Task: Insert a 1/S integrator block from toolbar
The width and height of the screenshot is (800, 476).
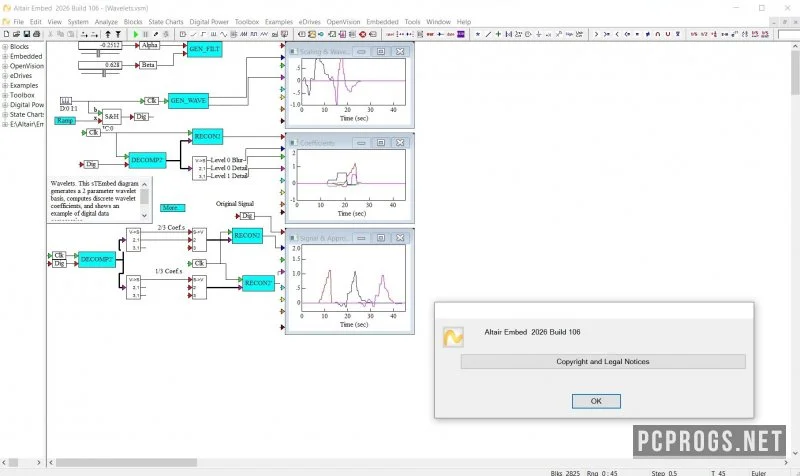Action: (x=694, y=34)
